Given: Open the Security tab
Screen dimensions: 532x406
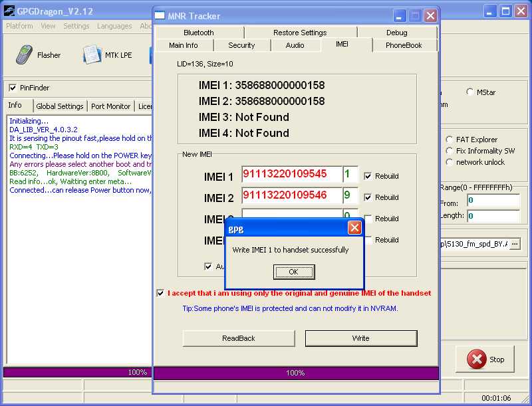Looking at the screenshot, I should (241, 45).
